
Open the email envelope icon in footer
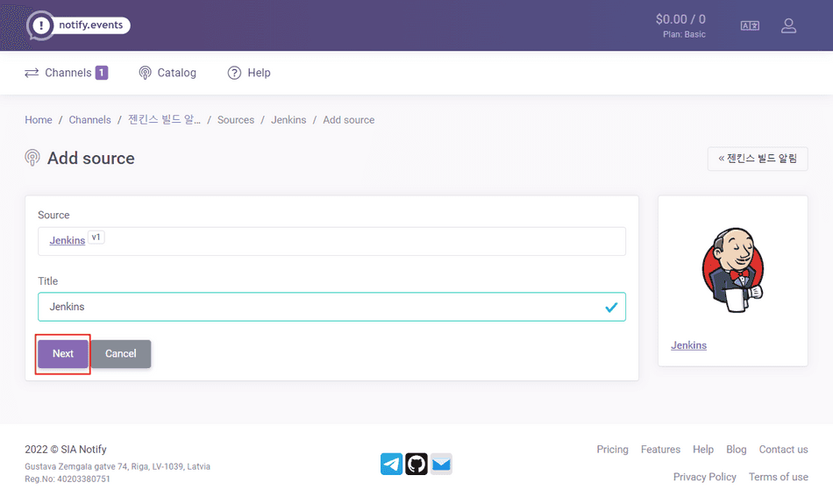click(441, 464)
